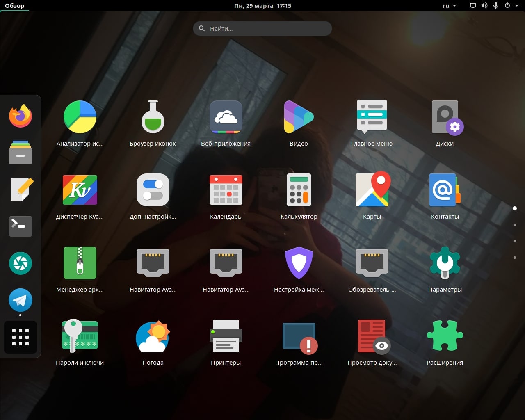Screen dimensions: 525x420
Task: Expand the system menu arrow
Action: click(x=517, y=6)
